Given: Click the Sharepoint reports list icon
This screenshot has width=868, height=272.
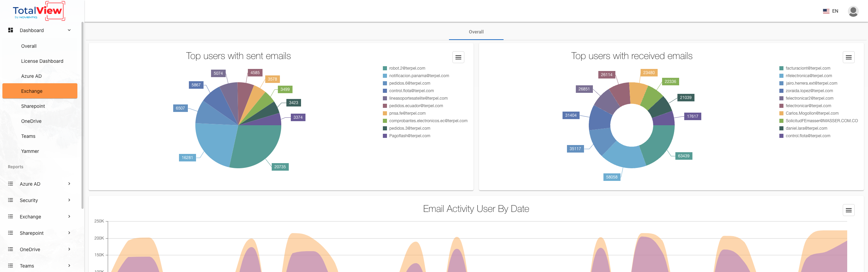Looking at the screenshot, I should (11, 233).
